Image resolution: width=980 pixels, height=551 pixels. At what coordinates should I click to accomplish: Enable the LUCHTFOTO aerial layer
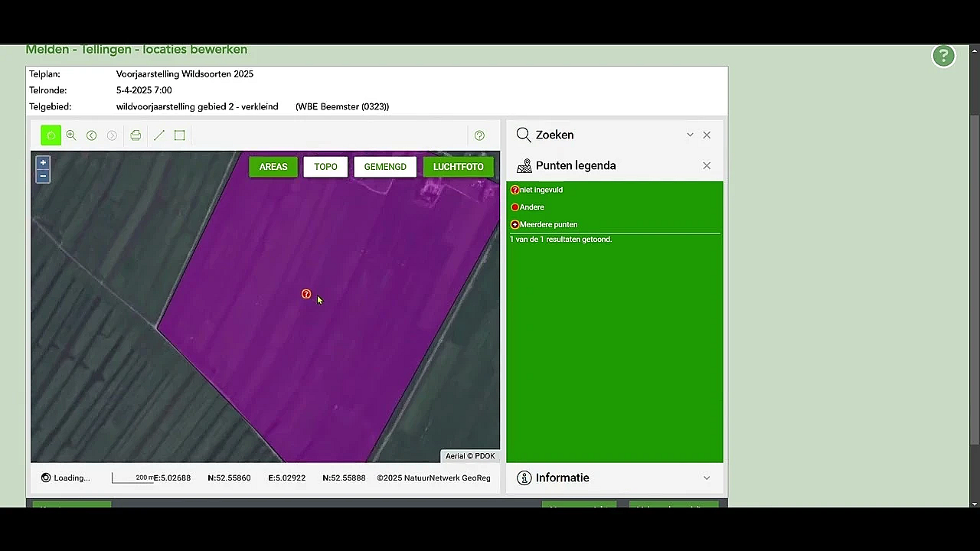tap(458, 167)
